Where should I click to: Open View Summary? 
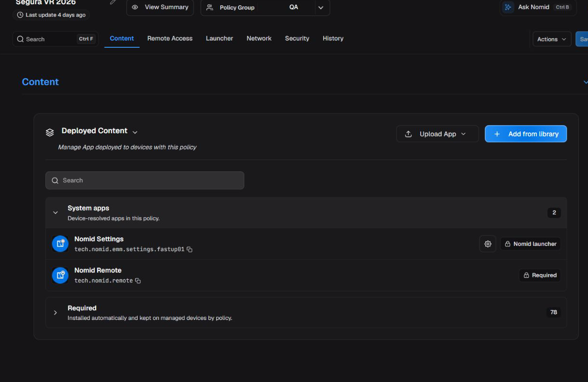click(x=160, y=7)
